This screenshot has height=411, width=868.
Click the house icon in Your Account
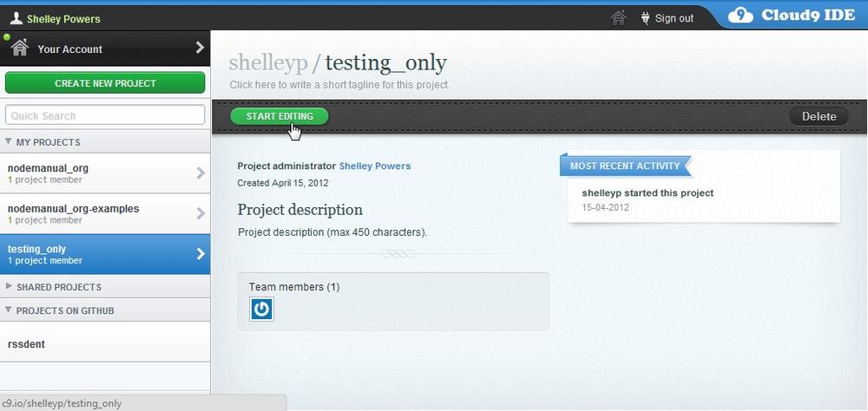[x=19, y=48]
